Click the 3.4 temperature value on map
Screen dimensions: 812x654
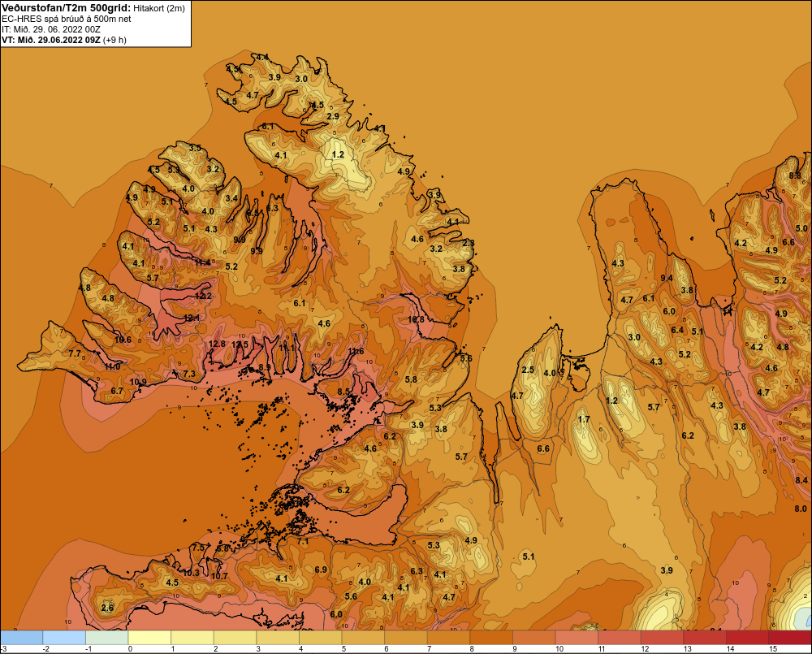231,198
